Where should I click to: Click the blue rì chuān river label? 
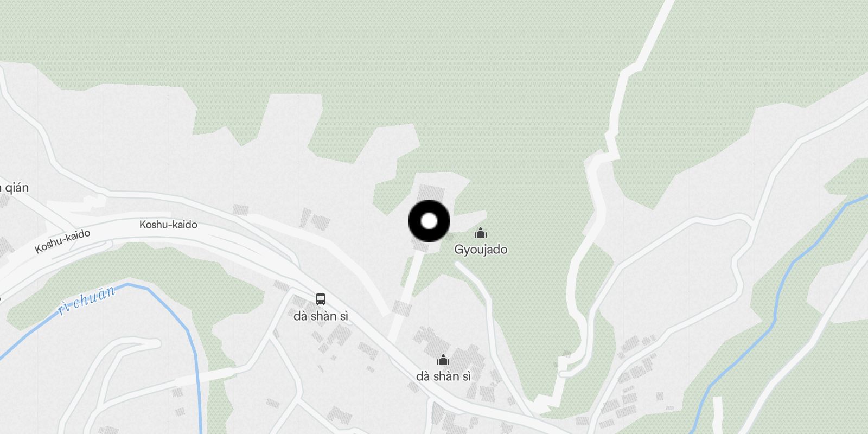87,300
